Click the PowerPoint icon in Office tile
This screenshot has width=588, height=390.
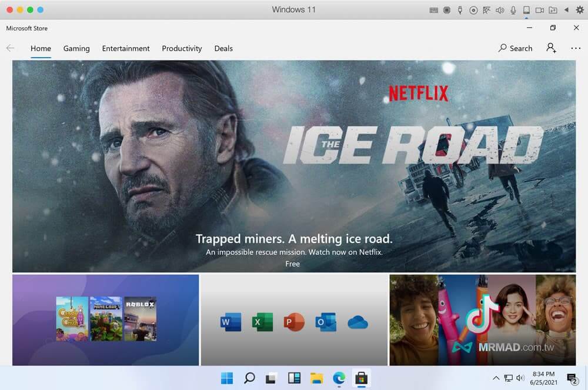[x=293, y=322]
